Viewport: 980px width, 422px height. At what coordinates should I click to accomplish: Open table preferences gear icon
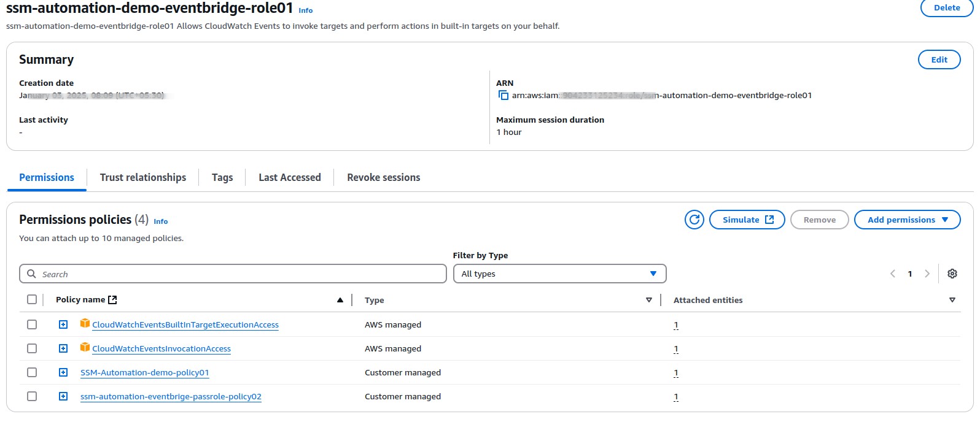(952, 274)
